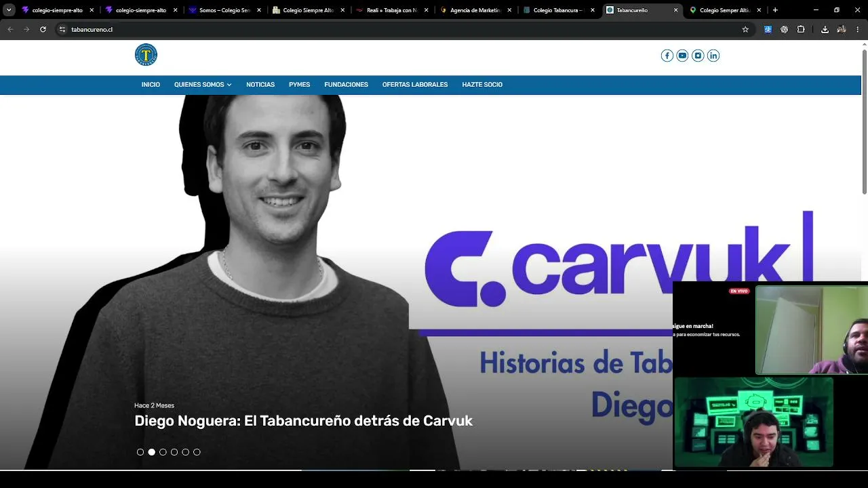Select the sixth slide indicator dot
The image size is (868, 488).
tap(197, 452)
